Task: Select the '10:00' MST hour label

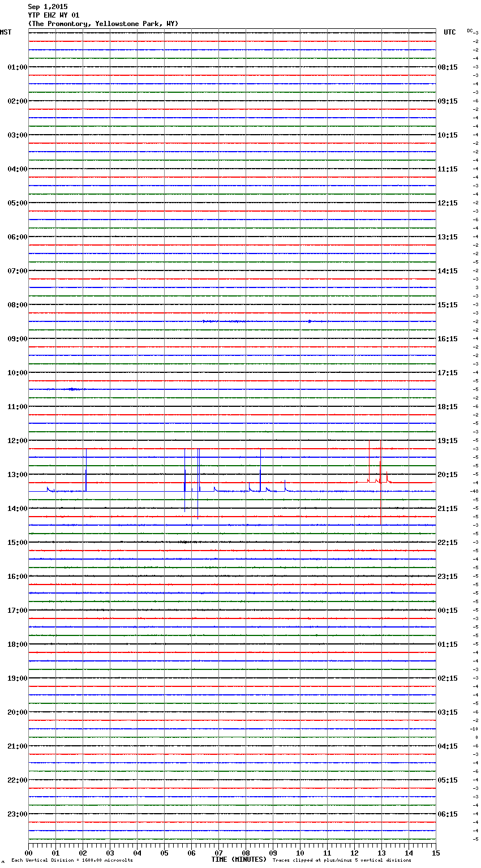Action: 18,373
